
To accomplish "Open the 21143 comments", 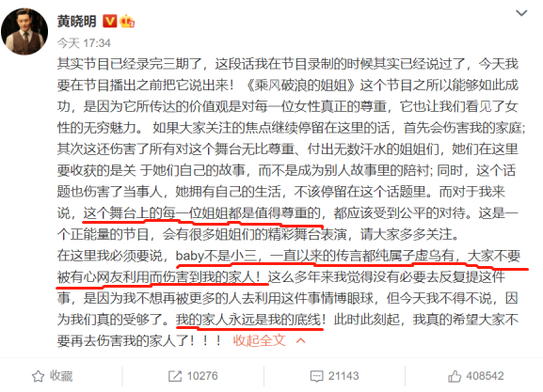I will point(343,376).
